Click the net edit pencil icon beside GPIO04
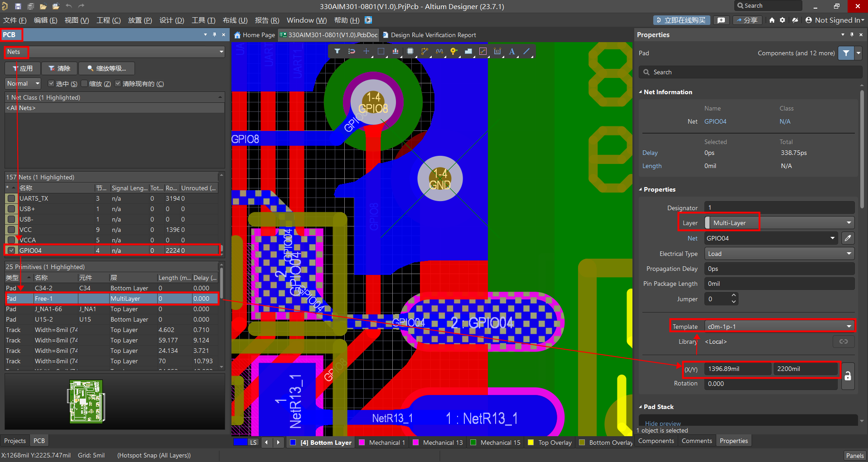This screenshot has width=868, height=462. (x=848, y=238)
